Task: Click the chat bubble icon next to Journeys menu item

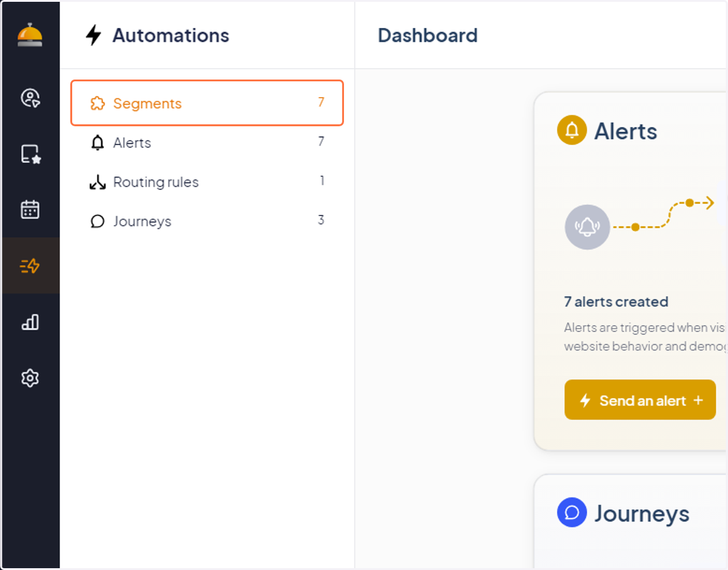Action: pyautogui.click(x=97, y=222)
